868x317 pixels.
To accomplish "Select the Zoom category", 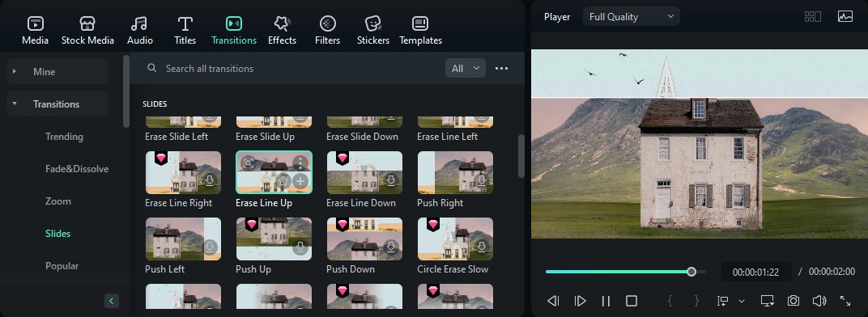I will pyautogui.click(x=58, y=201).
